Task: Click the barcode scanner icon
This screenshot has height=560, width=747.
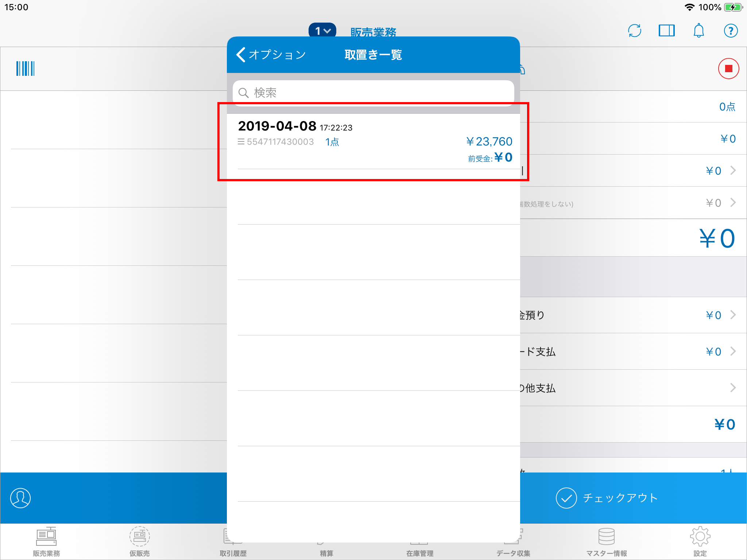Action: pos(25,69)
